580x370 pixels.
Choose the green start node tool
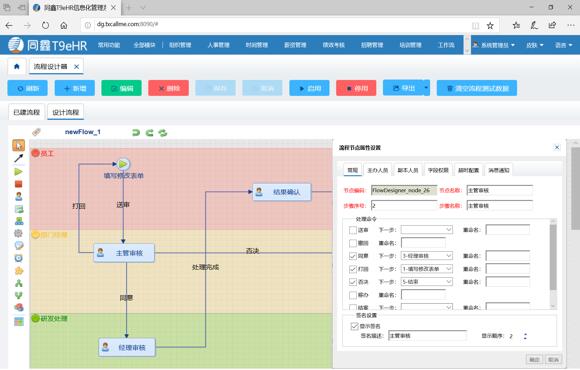coord(18,172)
